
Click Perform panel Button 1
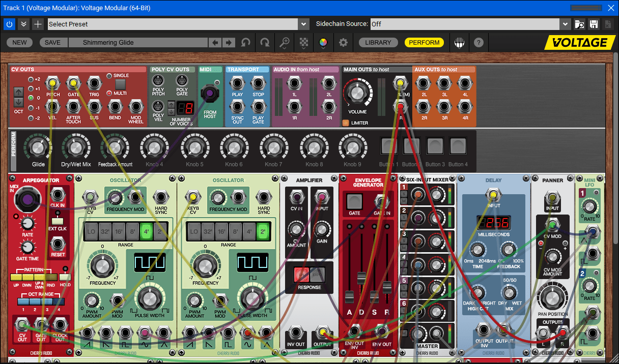click(389, 146)
